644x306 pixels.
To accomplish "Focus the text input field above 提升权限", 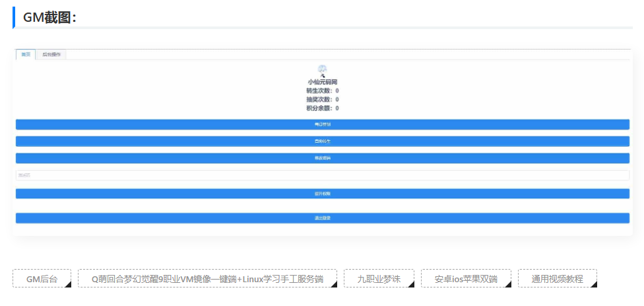I will pos(322,175).
